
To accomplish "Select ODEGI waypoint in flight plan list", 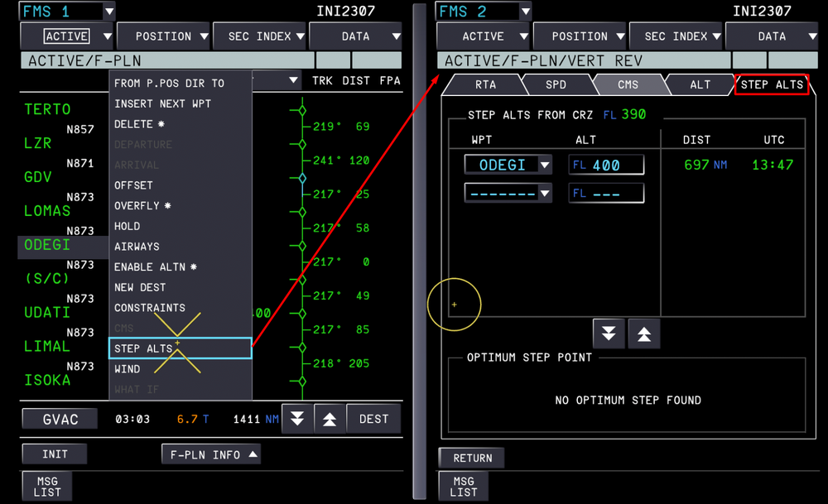I will 48,246.
